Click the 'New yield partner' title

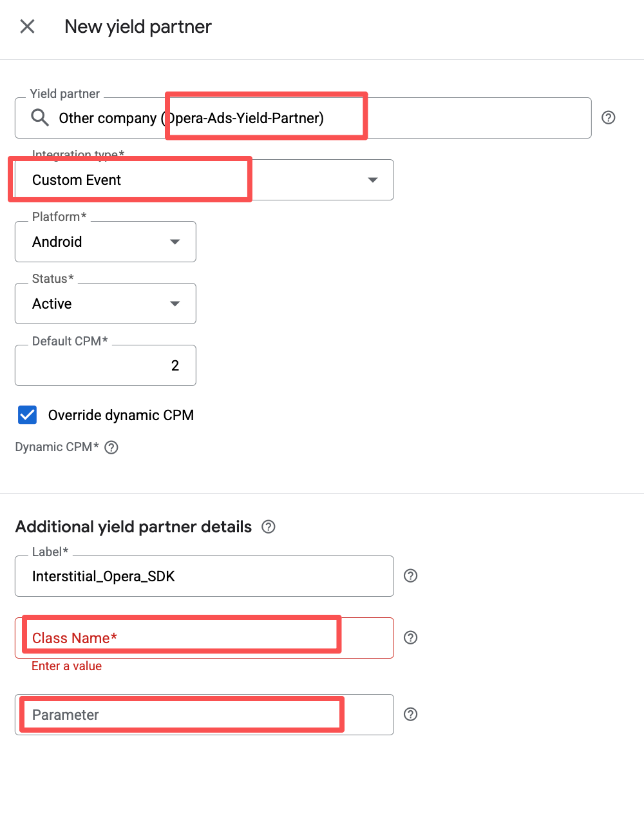pos(138,27)
